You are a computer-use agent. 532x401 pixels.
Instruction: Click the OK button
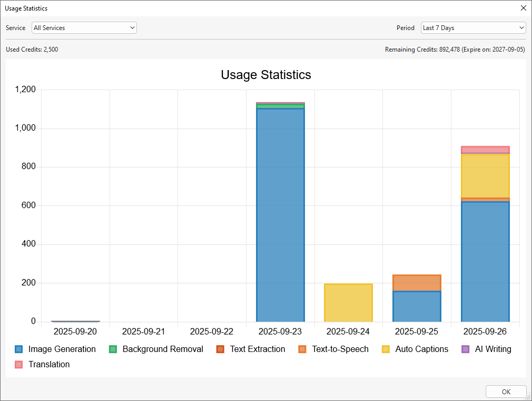506,392
